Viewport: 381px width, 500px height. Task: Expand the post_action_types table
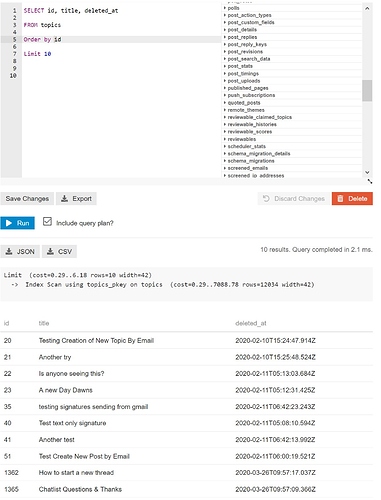click(248, 15)
